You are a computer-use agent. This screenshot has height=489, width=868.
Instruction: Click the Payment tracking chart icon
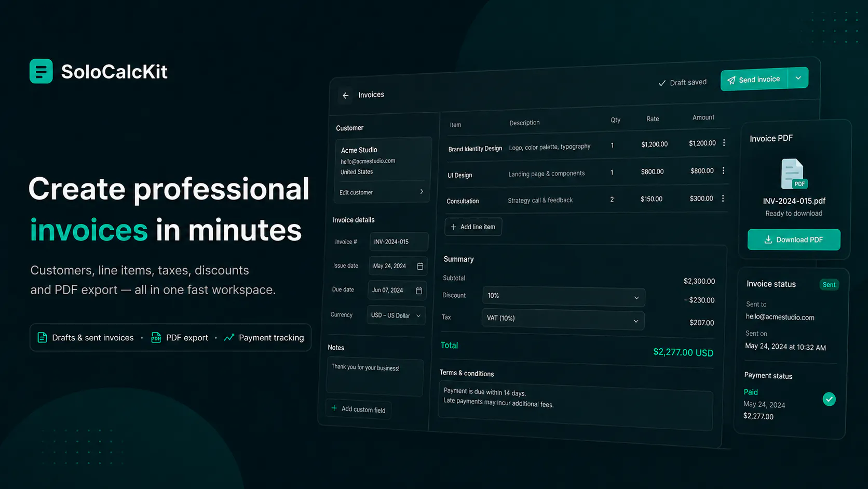point(229,338)
